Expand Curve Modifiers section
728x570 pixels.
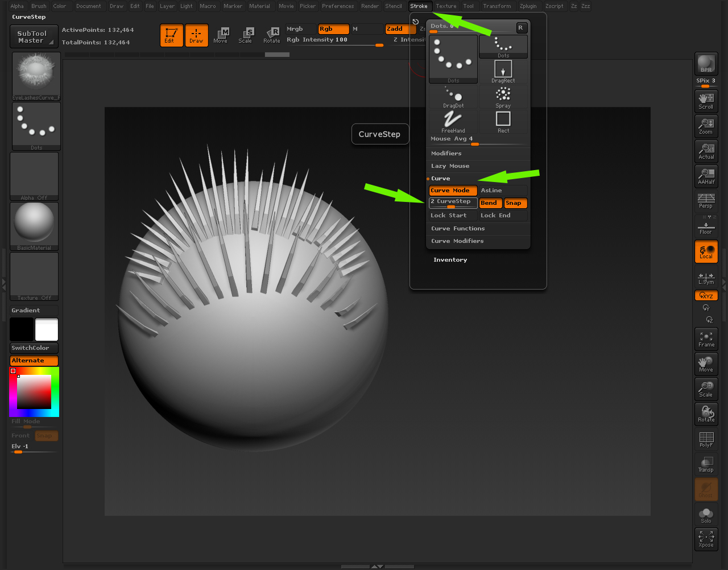click(457, 241)
